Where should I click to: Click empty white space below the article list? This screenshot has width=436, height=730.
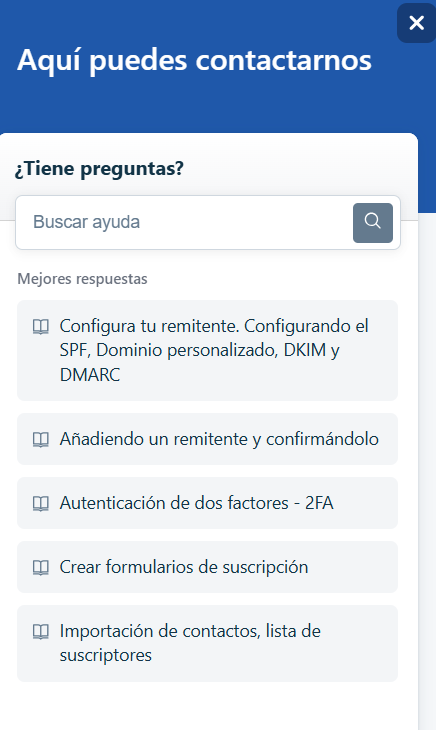coord(208,707)
